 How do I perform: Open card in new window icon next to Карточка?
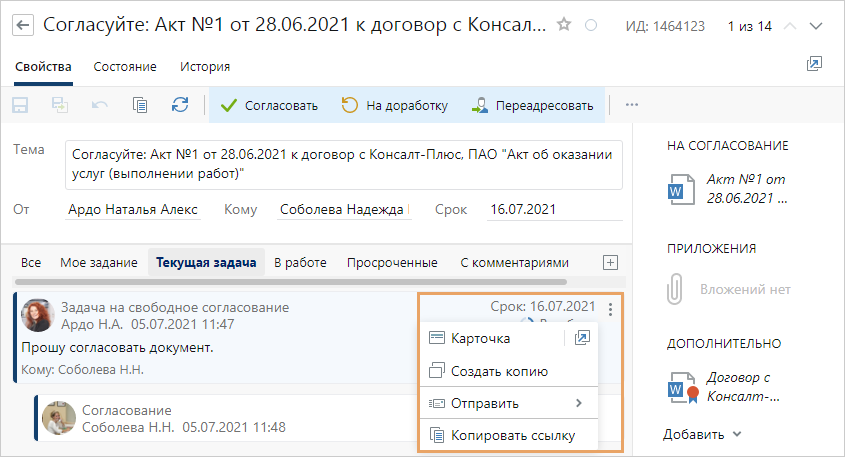[582, 338]
